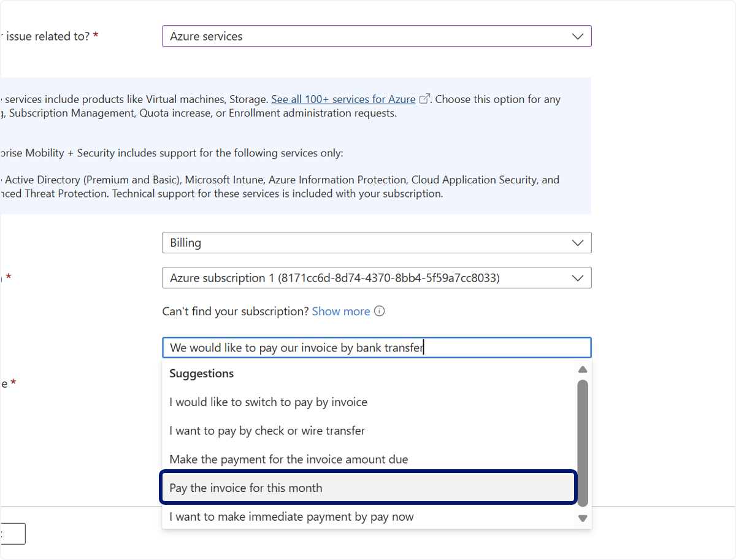Choose suggestion I want to pay by check or wire transfer
The width and height of the screenshot is (736, 560).
(369, 431)
